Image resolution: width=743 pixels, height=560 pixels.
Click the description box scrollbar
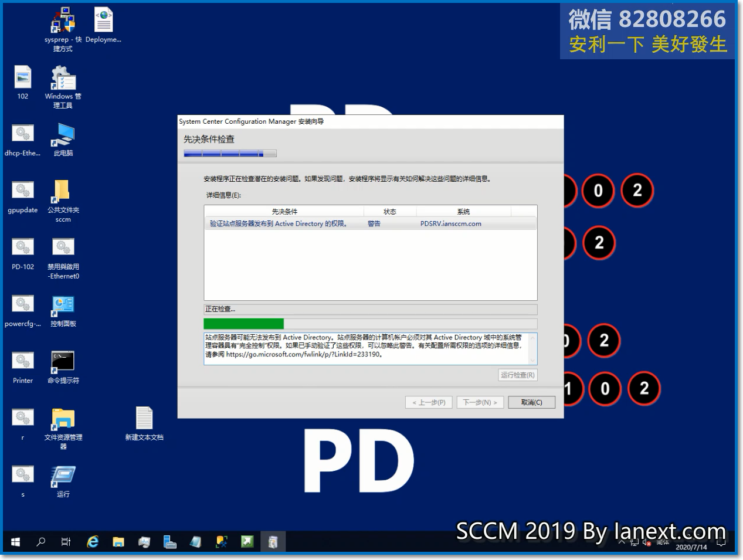click(532, 349)
